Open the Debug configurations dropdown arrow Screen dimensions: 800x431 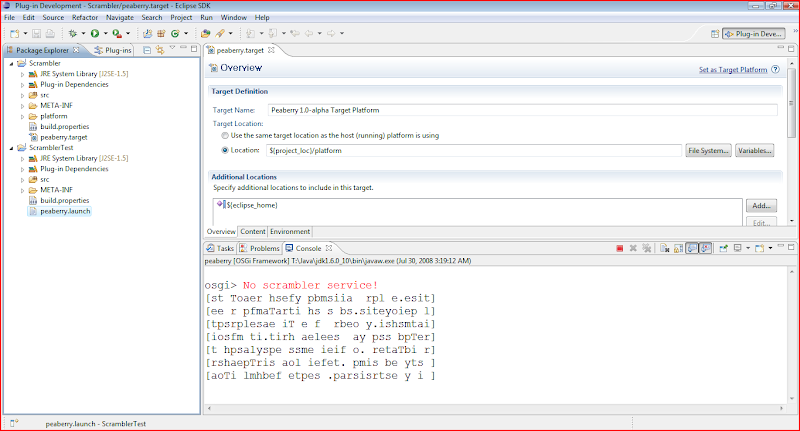point(83,34)
